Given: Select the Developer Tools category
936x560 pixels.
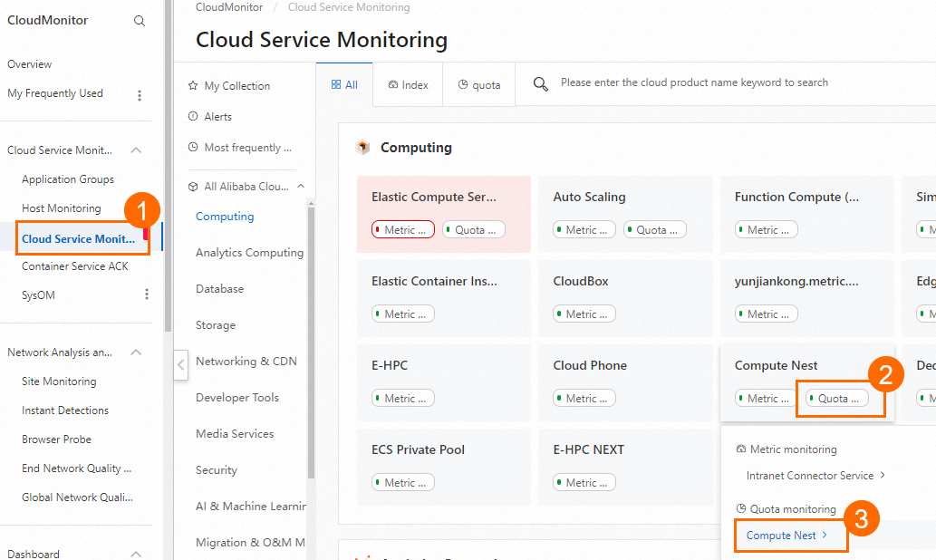Looking at the screenshot, I should pyautogui.click(x=237, y=398).
